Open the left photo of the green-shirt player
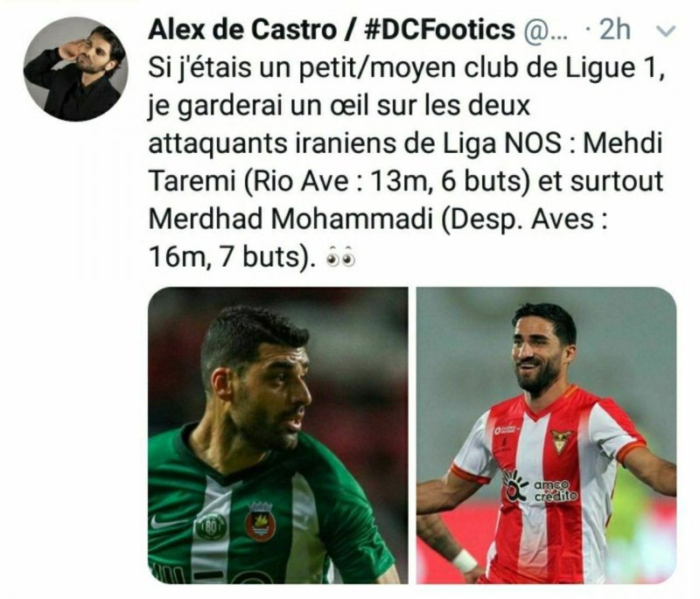Screen dimensions: 700x599 click(277, 435)
